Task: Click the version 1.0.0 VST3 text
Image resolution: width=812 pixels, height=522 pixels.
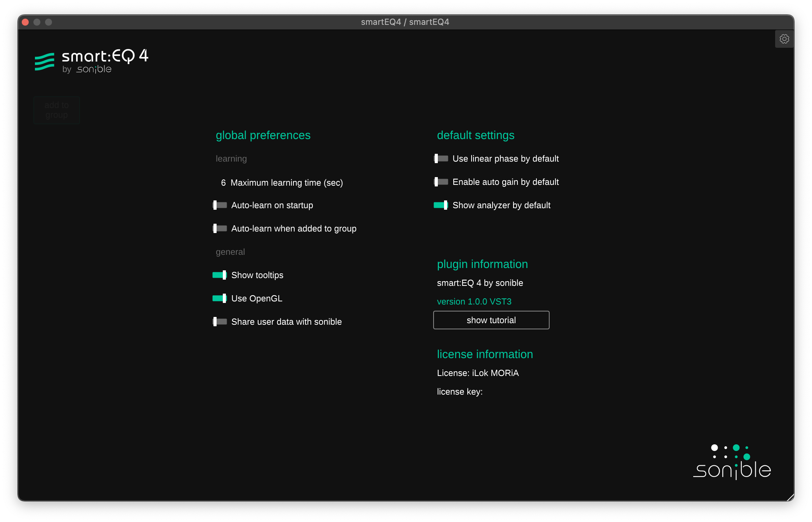Action: pyautogui.click(x=474, y=301)
